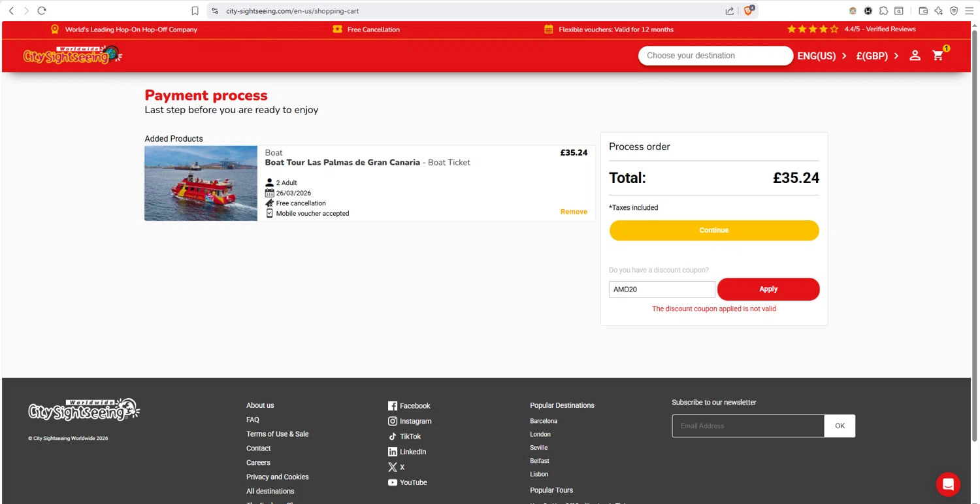The height and width of the screenshot is (504, 980).
Task: Click the Instagram icon in the footer
Action: tap(393, 421)
